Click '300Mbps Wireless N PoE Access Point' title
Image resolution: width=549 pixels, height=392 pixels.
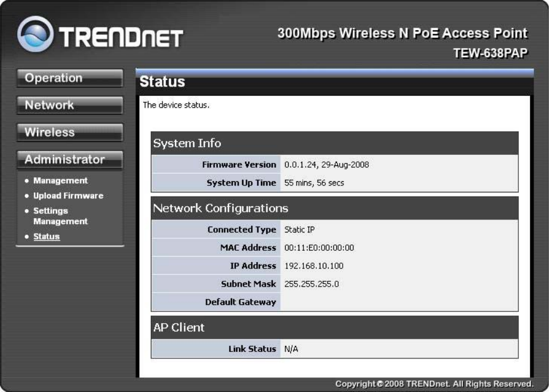[402, 33]
